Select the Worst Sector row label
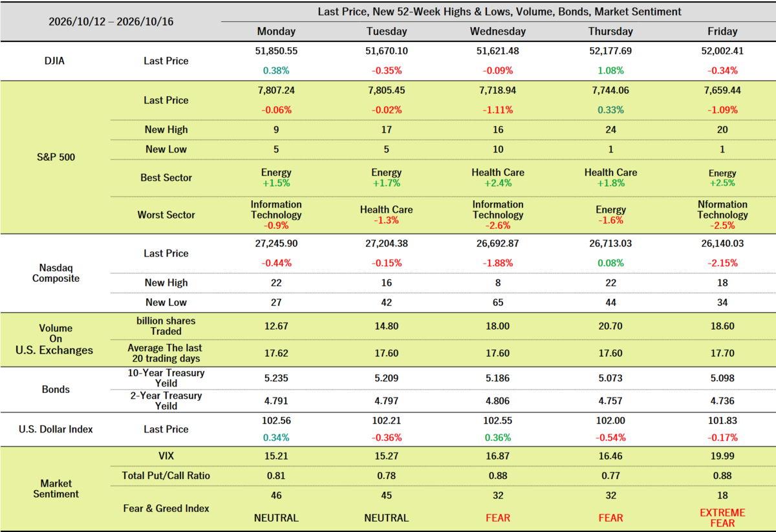This screenshot has height=532, width=776. 166,215
